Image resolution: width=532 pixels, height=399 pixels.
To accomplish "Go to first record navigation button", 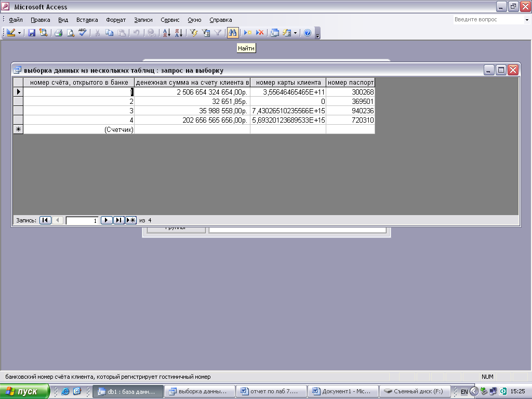I will [x=45, y=220].
